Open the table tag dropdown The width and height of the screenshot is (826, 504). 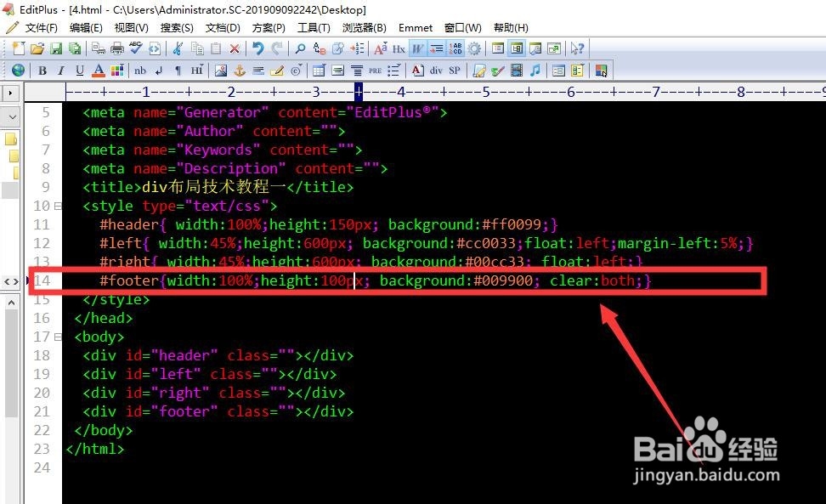(319, 70)
